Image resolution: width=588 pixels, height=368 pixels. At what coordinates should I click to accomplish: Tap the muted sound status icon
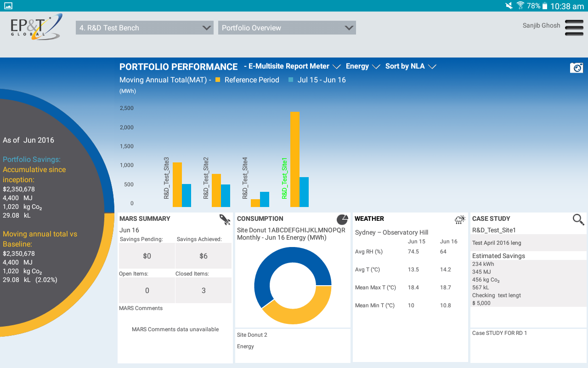click(x=509, y=6)
